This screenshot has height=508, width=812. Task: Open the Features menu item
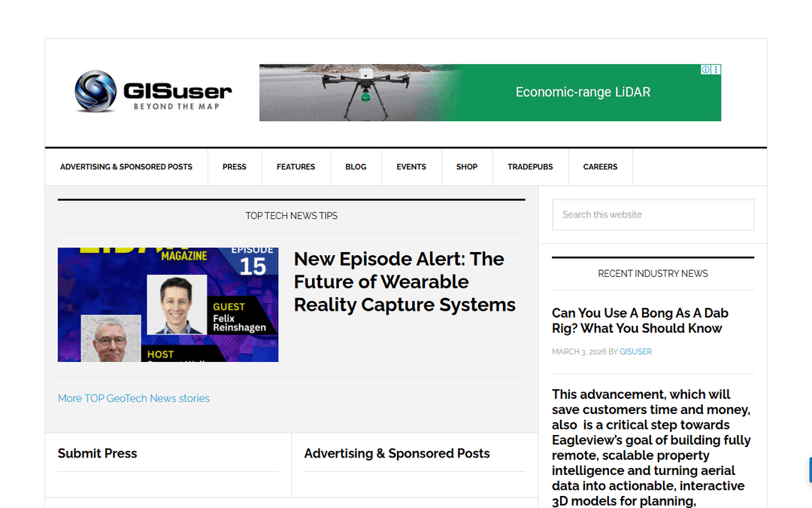pos(295,167)
